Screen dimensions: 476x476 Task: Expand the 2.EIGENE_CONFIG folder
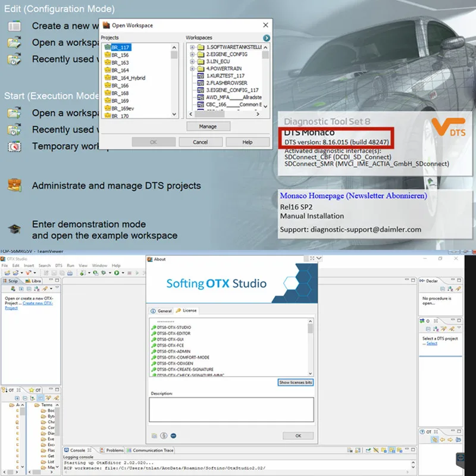coord(192,54)
